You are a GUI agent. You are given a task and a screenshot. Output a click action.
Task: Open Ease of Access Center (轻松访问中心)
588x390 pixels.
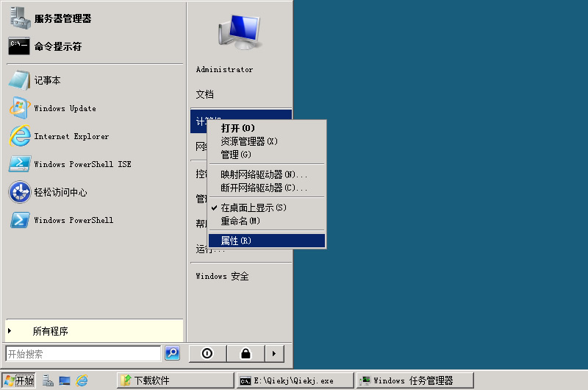60,192
